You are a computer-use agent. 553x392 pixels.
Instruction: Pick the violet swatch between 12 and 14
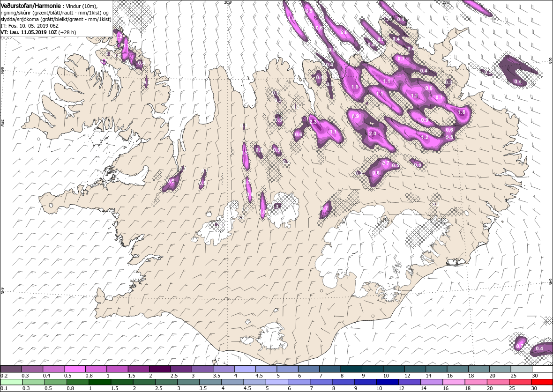point(409,382)
